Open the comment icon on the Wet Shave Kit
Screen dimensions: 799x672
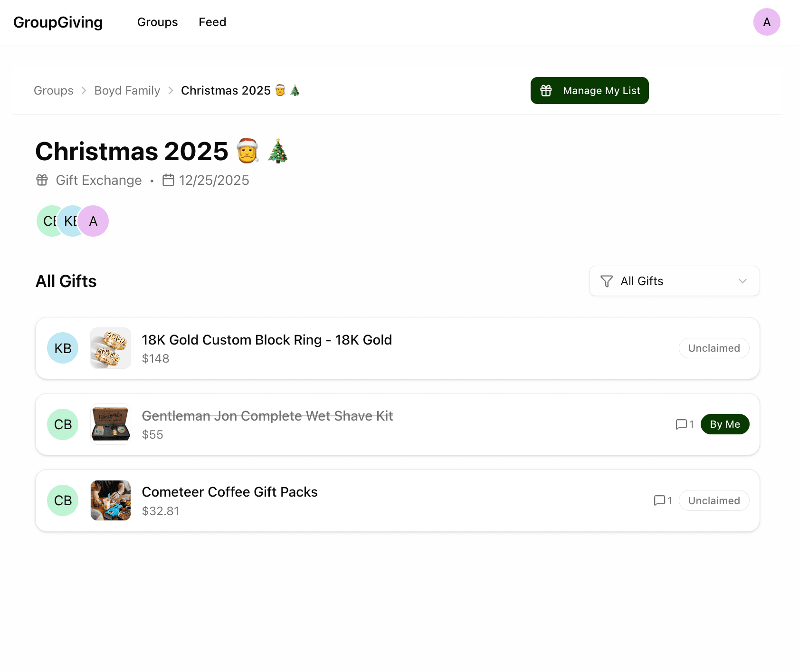click(682, 424)
